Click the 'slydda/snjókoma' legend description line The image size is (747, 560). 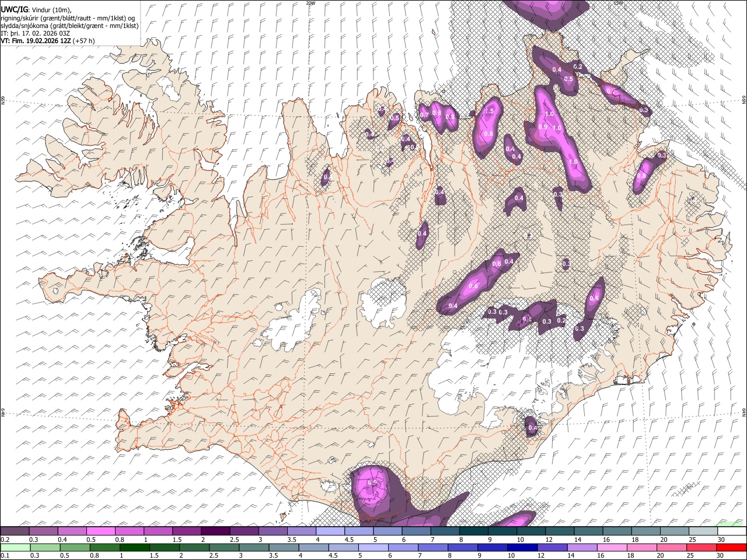tap(69, 26)
